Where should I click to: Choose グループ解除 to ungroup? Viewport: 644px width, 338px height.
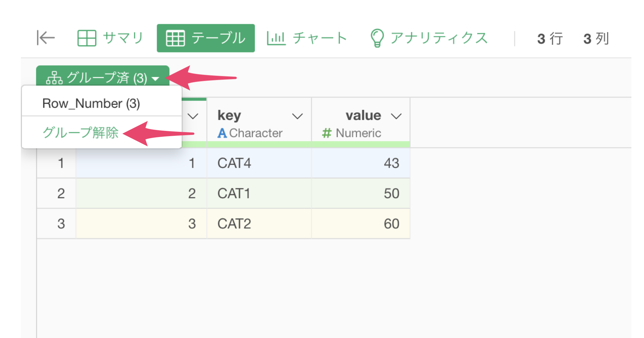tap(80, 132)
